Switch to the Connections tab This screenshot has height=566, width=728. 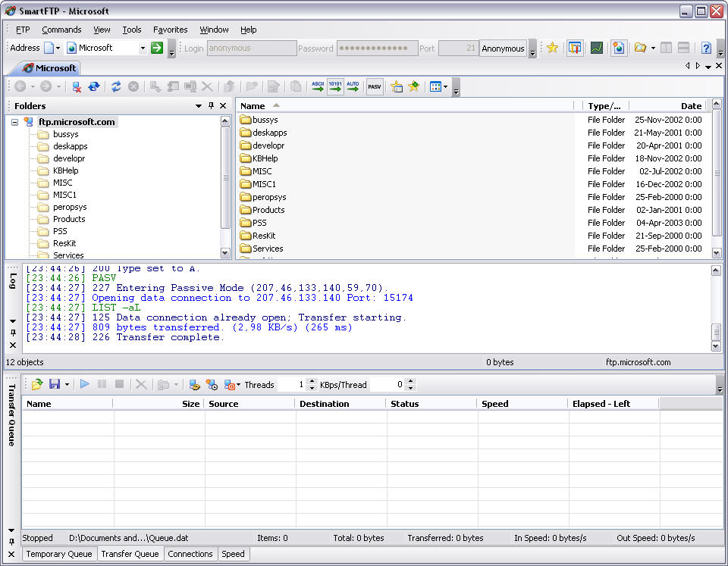[190, 554]
